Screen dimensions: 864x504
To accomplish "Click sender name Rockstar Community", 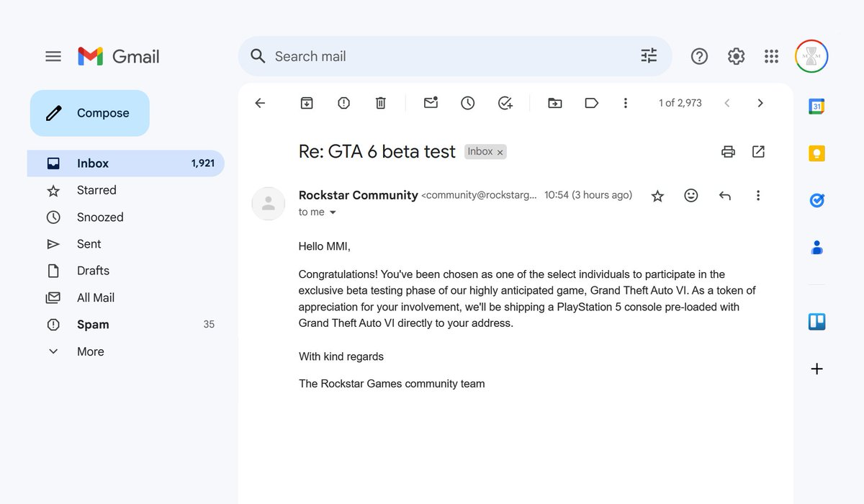I will pyautogui.click(x=359, y=195).
